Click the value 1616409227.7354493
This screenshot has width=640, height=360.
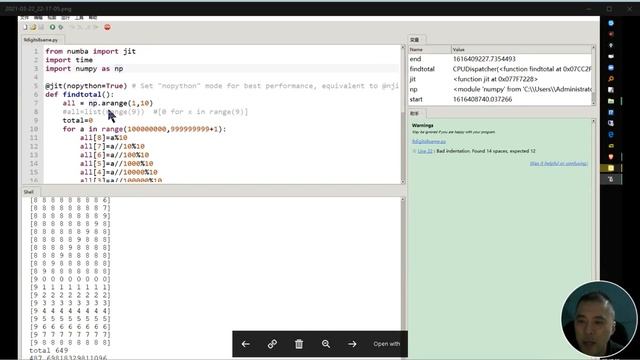[484, 59]
